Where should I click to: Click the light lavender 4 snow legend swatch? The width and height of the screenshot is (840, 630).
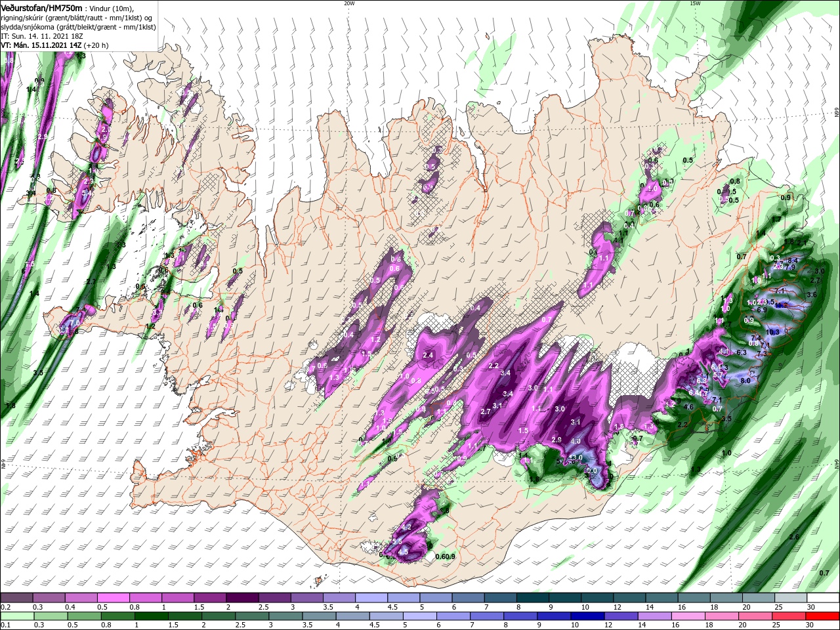371,598
